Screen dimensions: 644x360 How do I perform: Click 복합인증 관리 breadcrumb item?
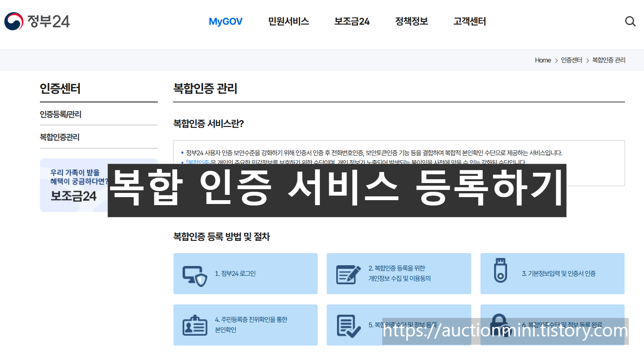pos(609,60)
